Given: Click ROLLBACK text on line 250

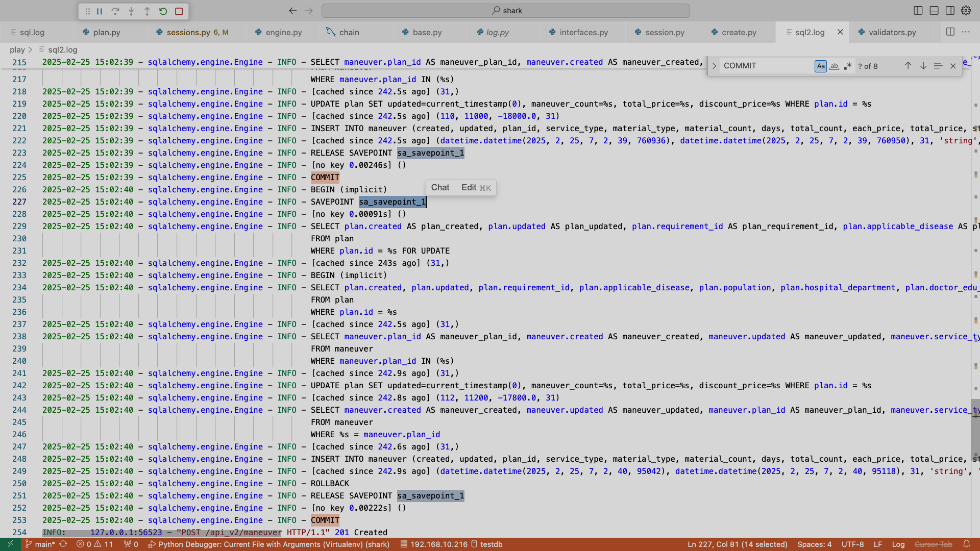Looking at the screenshot, I should pos(330,484).
